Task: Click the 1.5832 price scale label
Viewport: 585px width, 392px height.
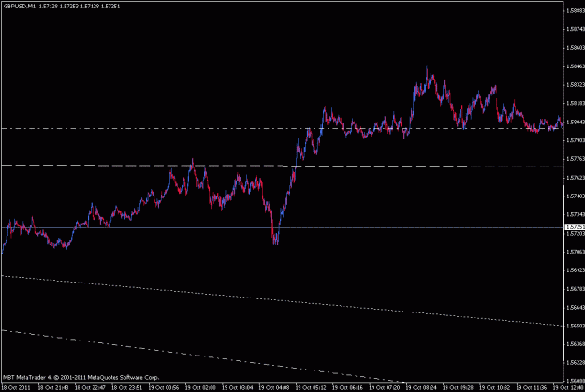Action: 576,84
